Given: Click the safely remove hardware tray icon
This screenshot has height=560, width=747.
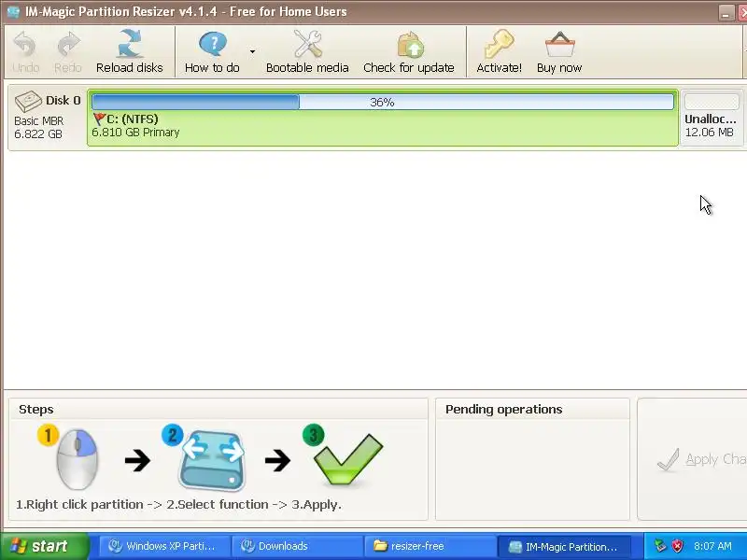Looking at the screenshot, I should pos(660,546).
